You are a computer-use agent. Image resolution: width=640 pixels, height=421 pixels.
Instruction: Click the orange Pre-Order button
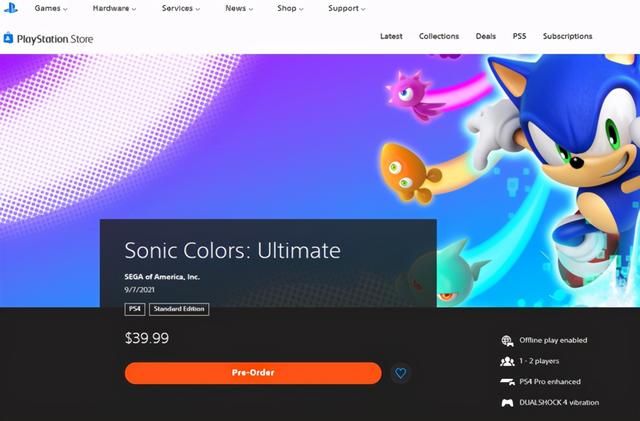[253, 373]
